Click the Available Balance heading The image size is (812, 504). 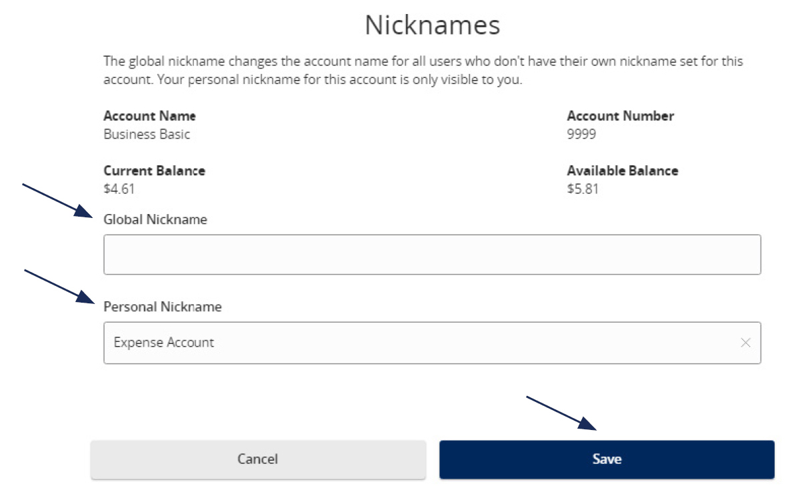(x=623, y=171)
